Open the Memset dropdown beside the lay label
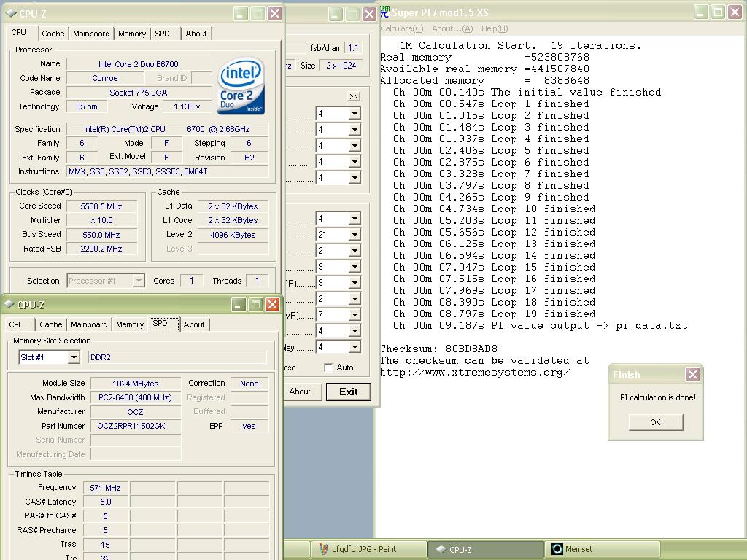The width and height of the screenshot is (747, 560). coord(355,347)
